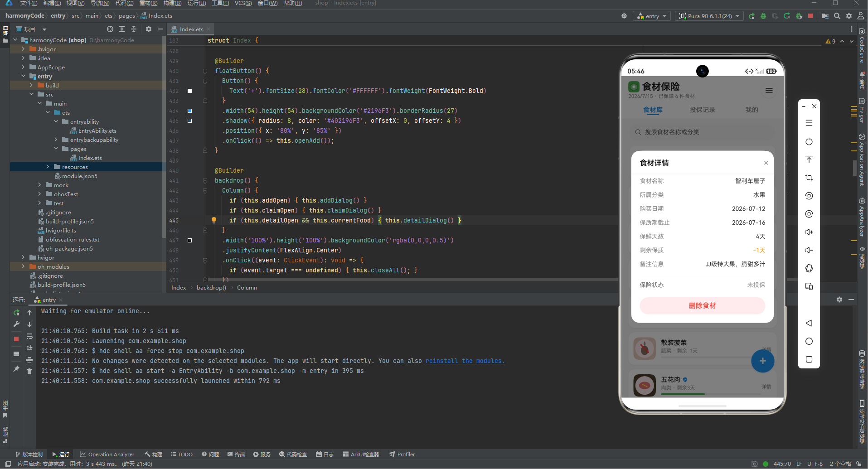Screen dimensions: 868x469
Task: Click white color swatch on line 432
Action: pyautogui.click(x=189, y=91)
